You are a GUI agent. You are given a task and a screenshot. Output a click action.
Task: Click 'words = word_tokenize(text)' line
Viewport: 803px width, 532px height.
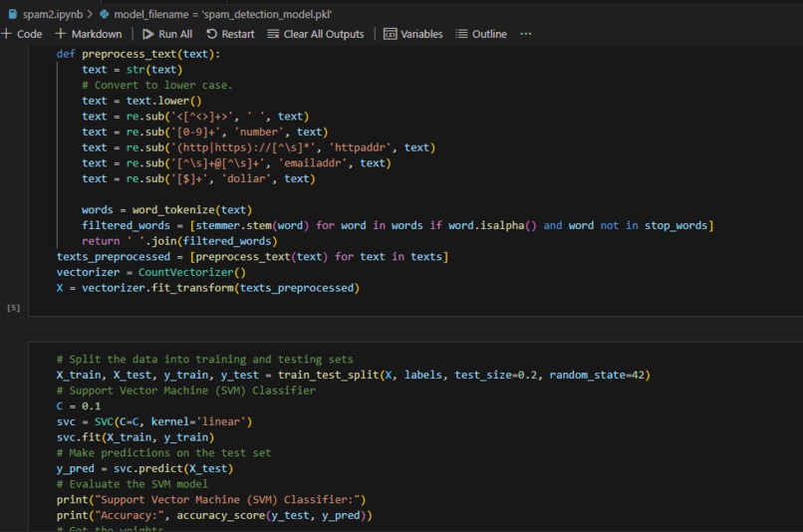coord(167,210)
